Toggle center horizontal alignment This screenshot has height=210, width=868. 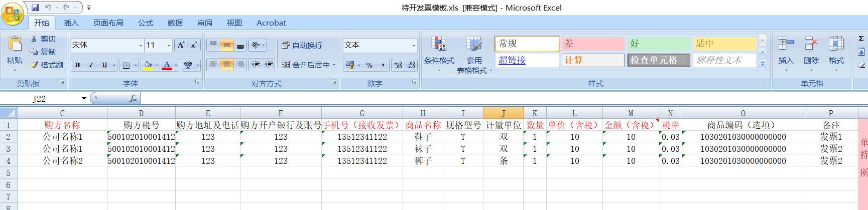[227, 65]
